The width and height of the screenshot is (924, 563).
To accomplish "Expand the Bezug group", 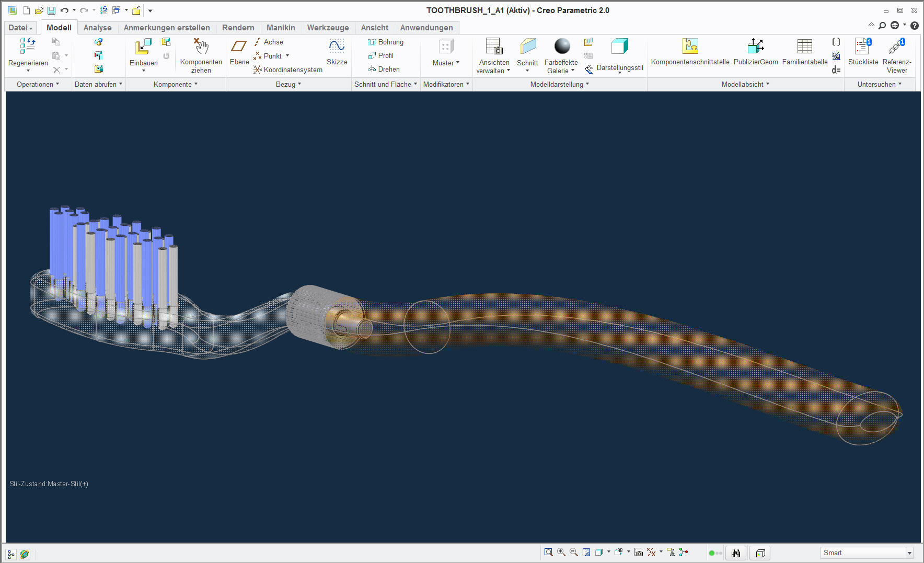I will tap(288, 84).
